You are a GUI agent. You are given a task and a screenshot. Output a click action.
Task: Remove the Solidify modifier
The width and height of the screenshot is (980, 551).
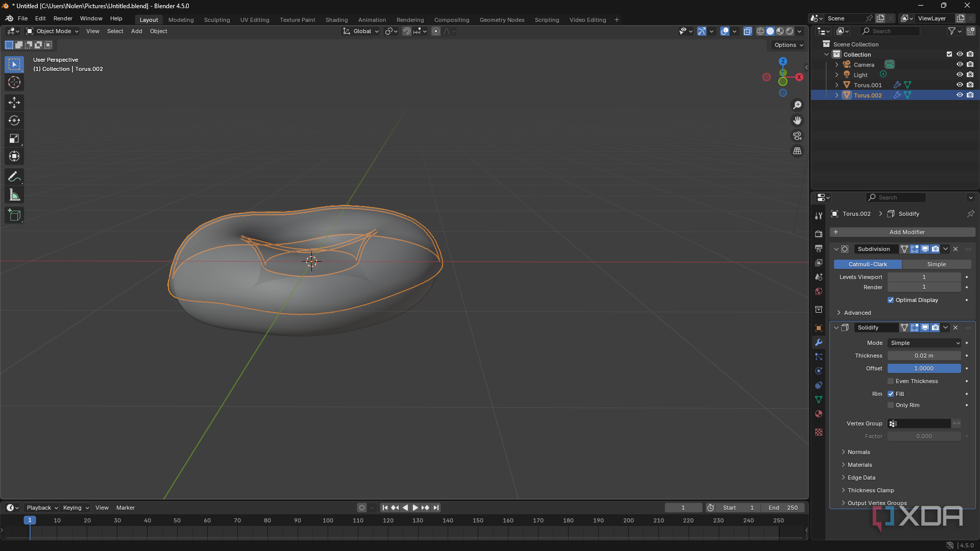[955, 328]
